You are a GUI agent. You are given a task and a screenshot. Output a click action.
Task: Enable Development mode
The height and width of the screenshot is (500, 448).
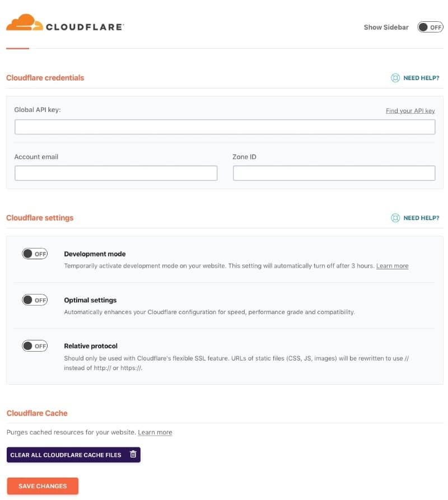35,253
